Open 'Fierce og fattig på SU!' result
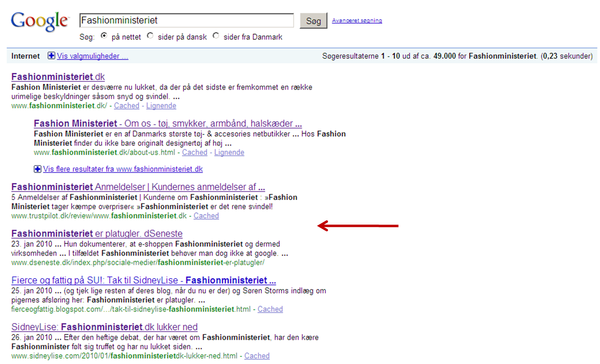 pyautogui.click(x=144, y=280)
